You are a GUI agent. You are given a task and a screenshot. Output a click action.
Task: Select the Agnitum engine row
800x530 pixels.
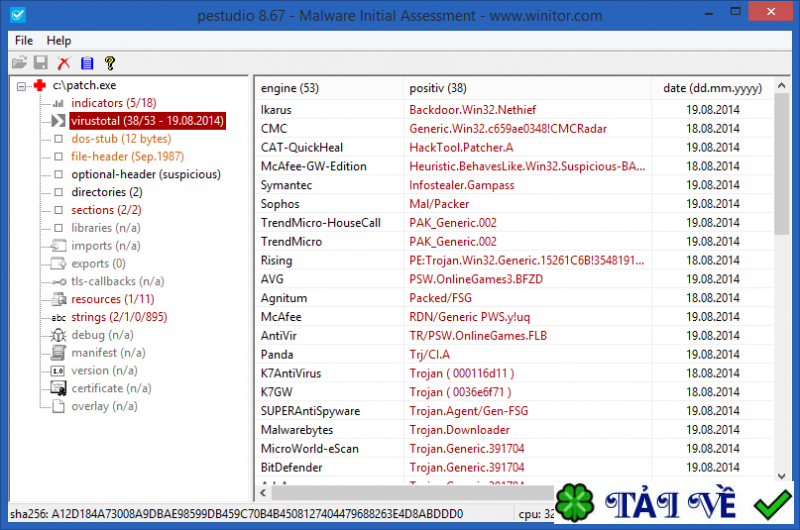coord(514,298)
